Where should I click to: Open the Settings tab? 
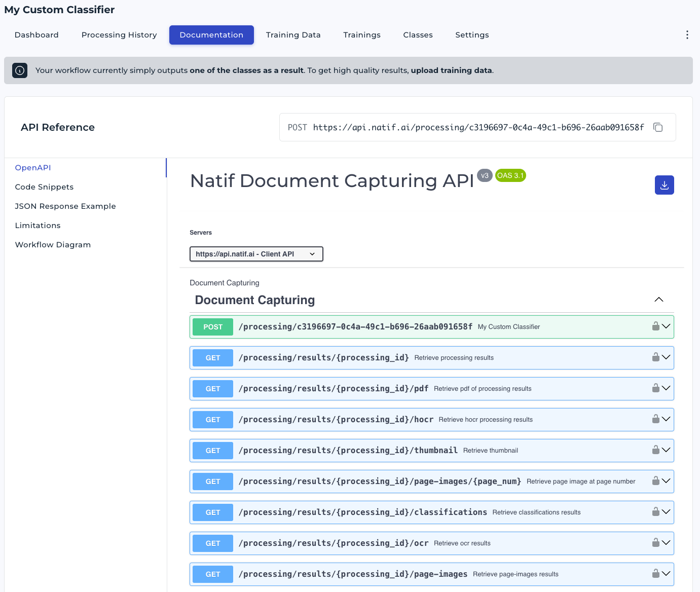(x=472, y=35)
